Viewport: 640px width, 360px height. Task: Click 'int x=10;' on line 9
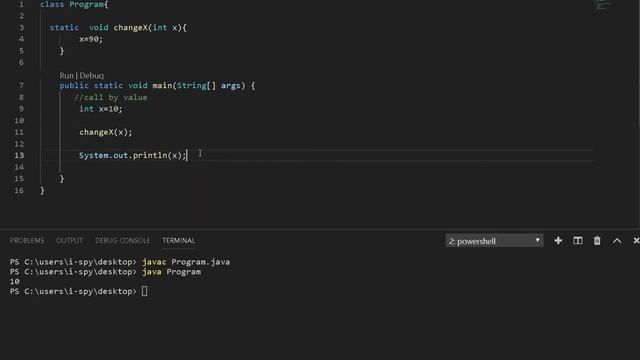100,109
